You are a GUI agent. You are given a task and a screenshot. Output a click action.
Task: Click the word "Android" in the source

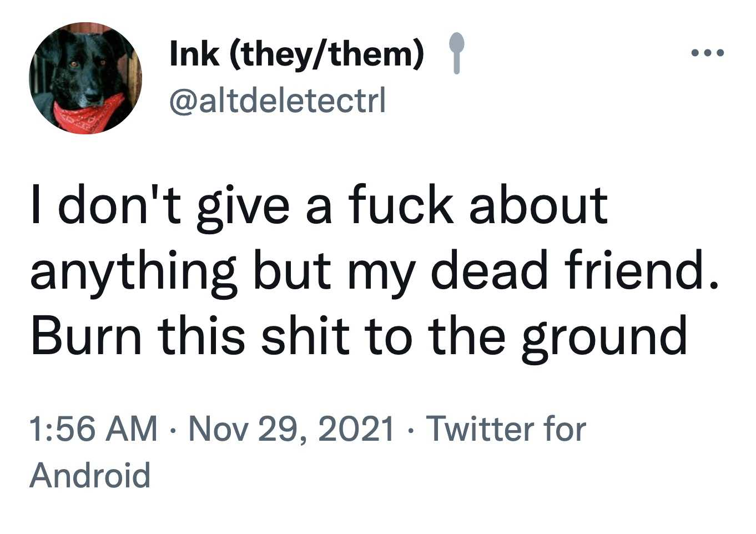[x=90, y=476]
